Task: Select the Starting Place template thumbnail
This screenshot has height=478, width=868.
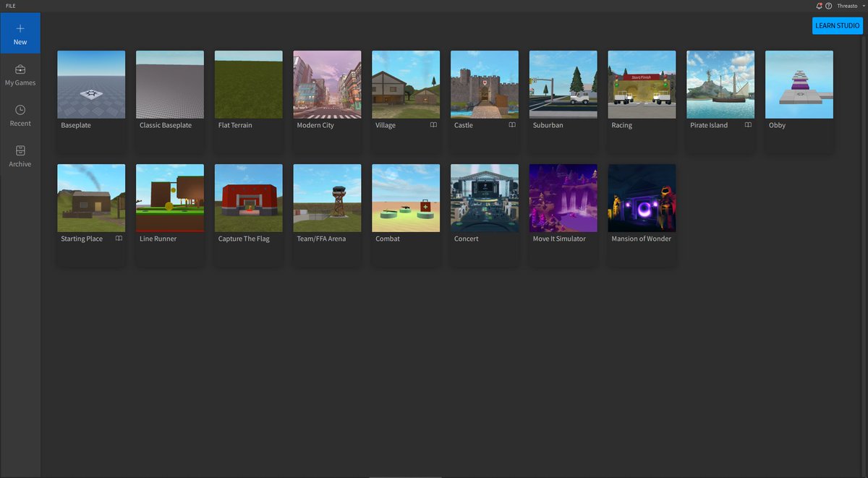Action: (x=91, y=198)
